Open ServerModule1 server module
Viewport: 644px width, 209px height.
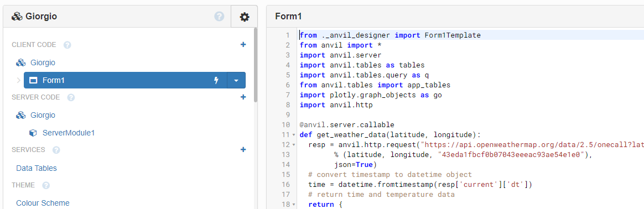click(69, 133)
